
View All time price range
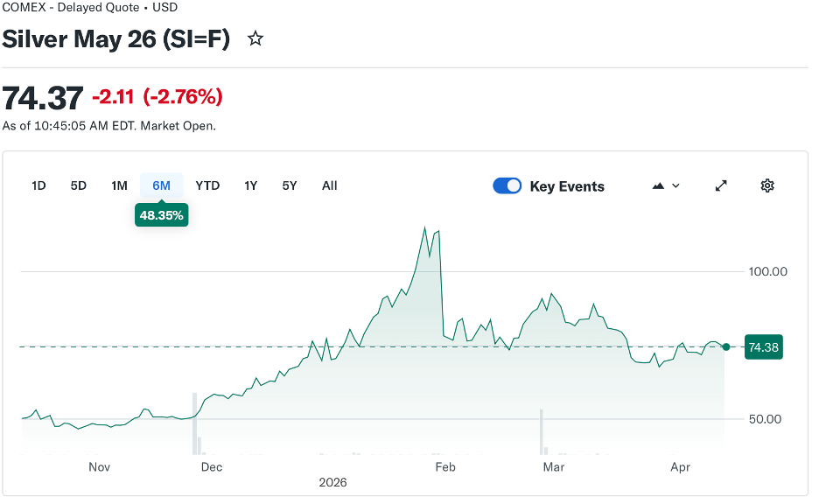pyautogui.click(x=329, y=185)
